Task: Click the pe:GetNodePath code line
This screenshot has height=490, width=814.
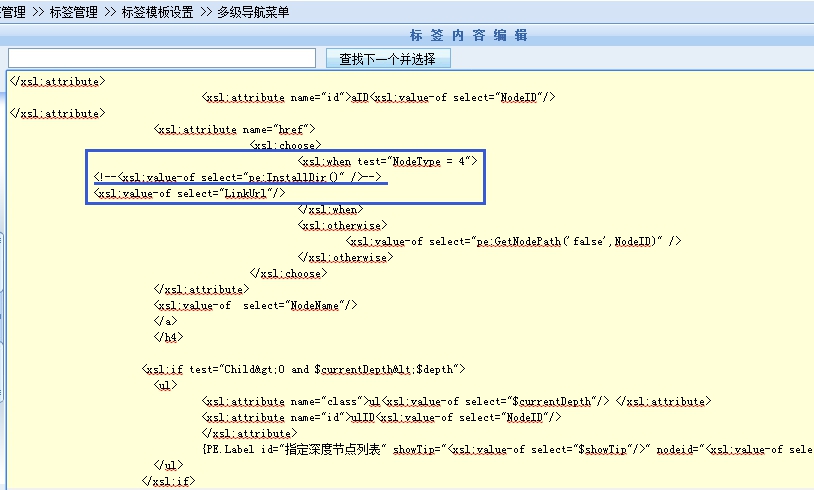Action: pos(513,241)
